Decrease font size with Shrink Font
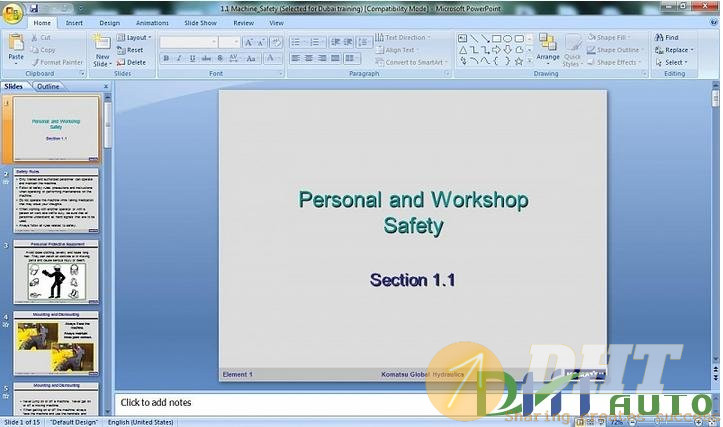 coord(261,42)
